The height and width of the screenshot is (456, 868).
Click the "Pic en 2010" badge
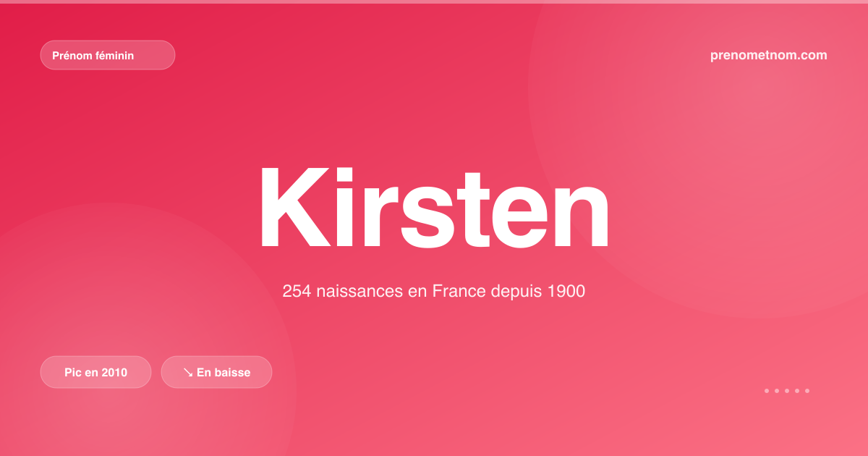(95, 372)
